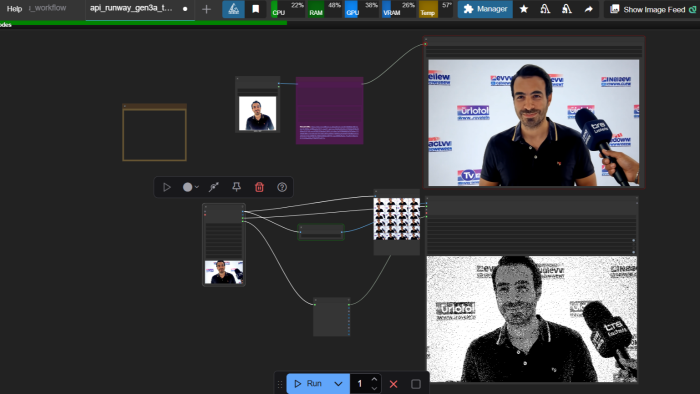The image size is (700, 394).
Task: Click the Run button
Action: pyautogui.click(x=308, y=384)
